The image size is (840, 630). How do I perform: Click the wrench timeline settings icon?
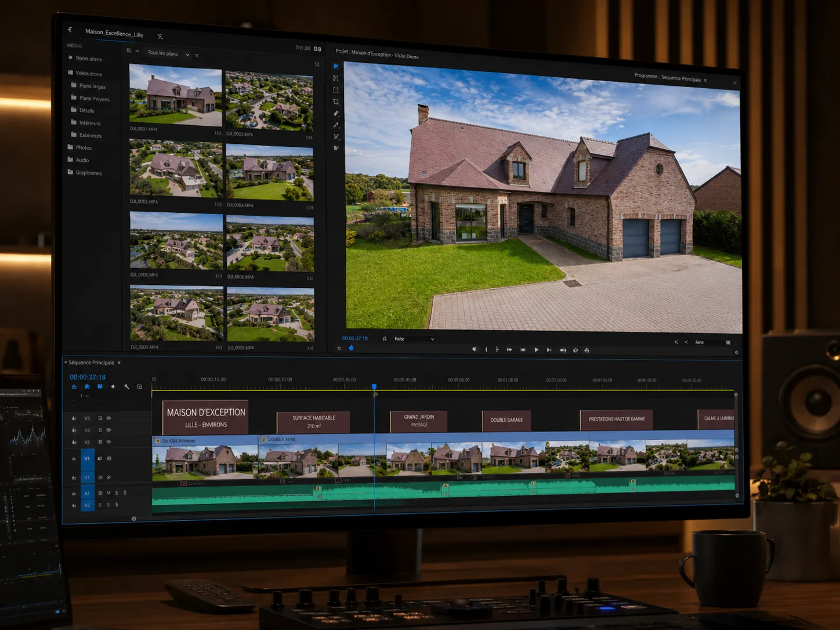126,387
